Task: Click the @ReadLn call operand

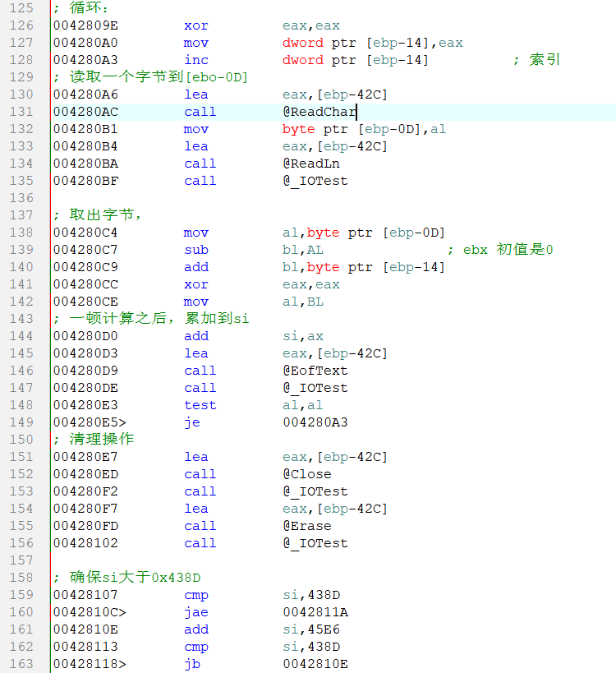Action: click(x=311, y=164)
